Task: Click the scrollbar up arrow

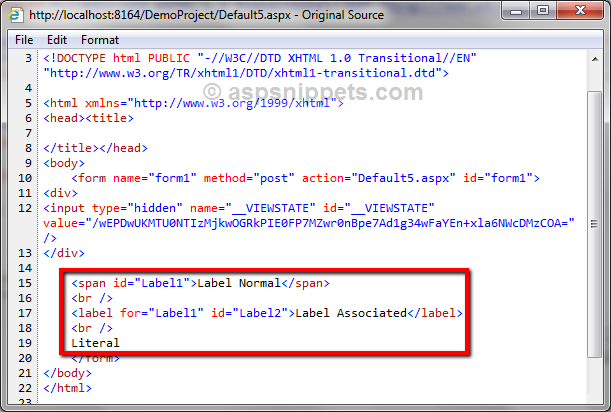Action: (595, 59)
